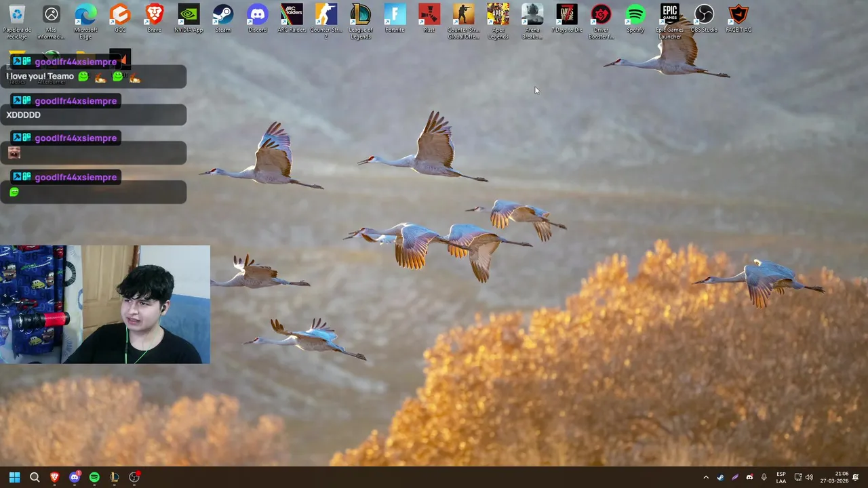Open the GCC desktop shortcut
868x488 pixels.
[120, 18]
